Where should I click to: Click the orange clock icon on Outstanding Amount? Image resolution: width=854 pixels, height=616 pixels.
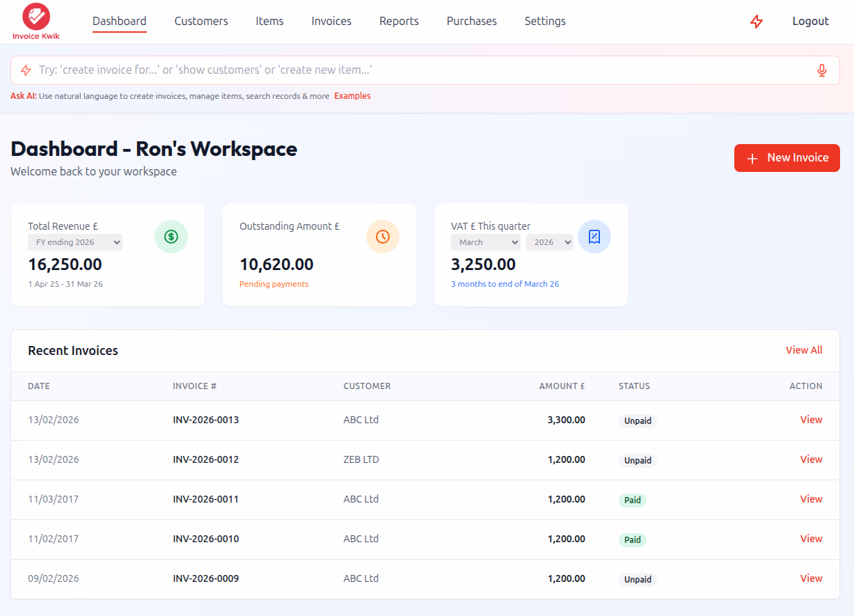383,237
